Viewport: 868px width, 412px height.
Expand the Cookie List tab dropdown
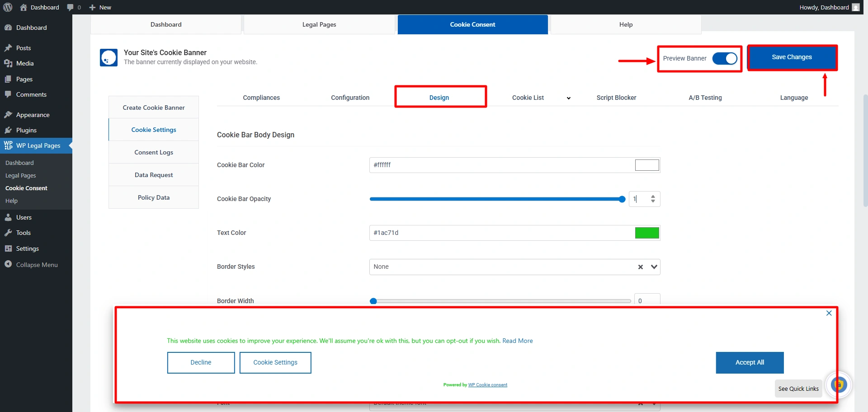(568, 98)
